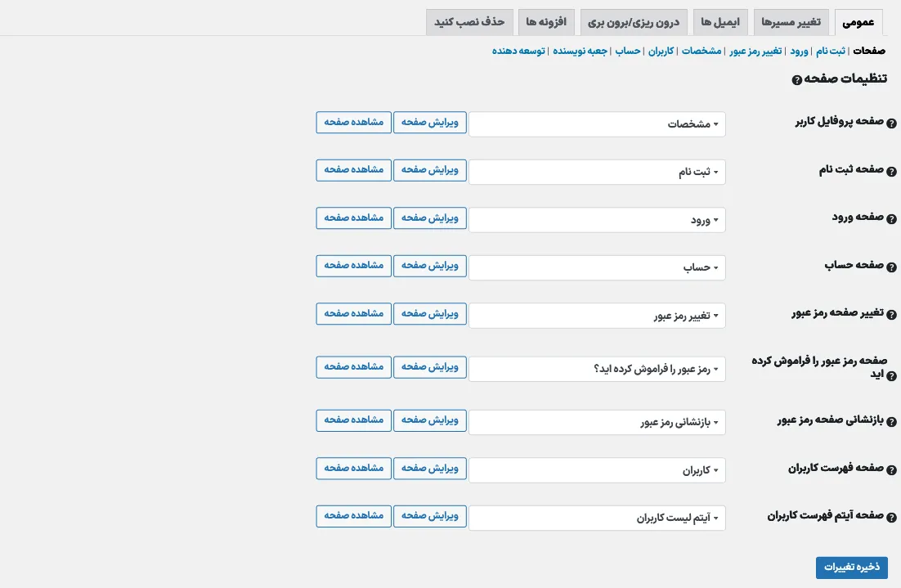The height and width of the screenshot is (588, 901).
Task: Click help icon beside تغییر صفحه رمز عبور
Action: tap(891, 315)
